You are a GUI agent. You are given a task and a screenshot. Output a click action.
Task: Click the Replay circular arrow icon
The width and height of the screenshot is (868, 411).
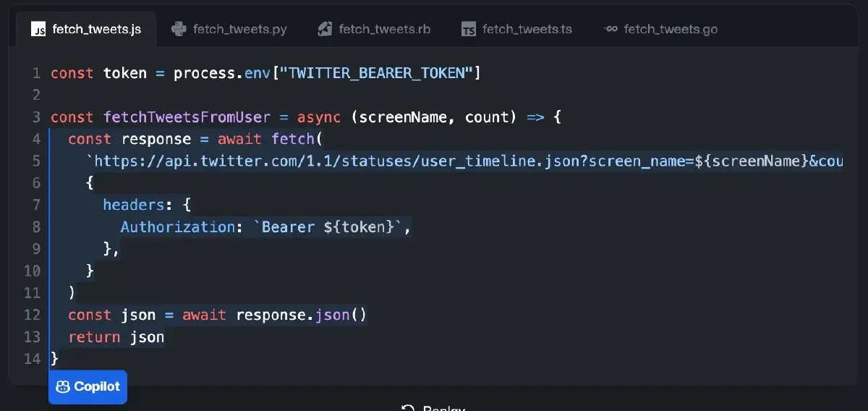click(x=408, y=409)
